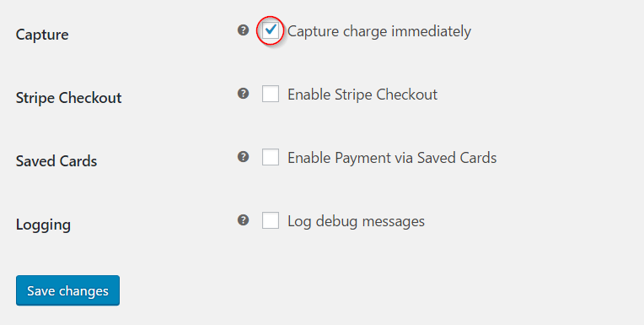
Task: Click the 'Enable Stripe Checkout' label text
Action: coord(362,95)
